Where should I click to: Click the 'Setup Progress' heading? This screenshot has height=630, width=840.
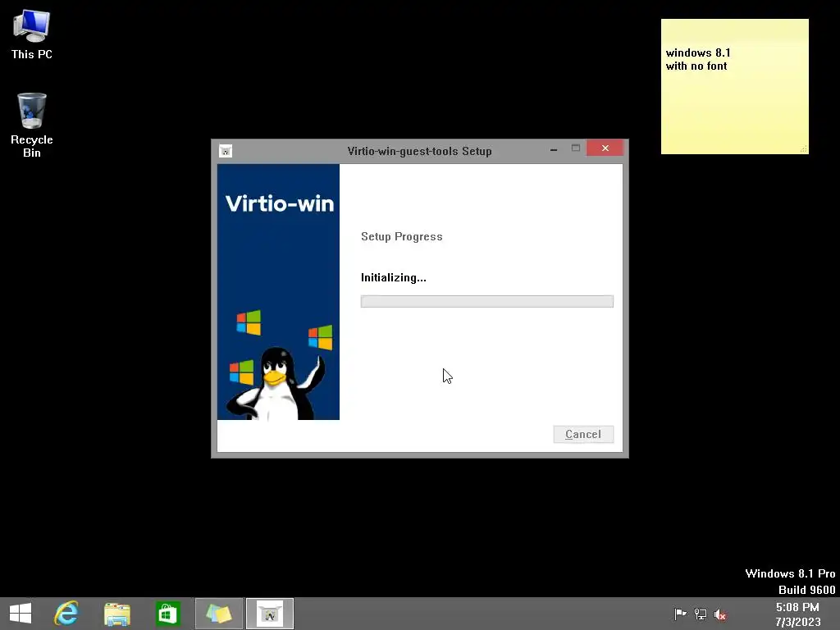point(402,237)
